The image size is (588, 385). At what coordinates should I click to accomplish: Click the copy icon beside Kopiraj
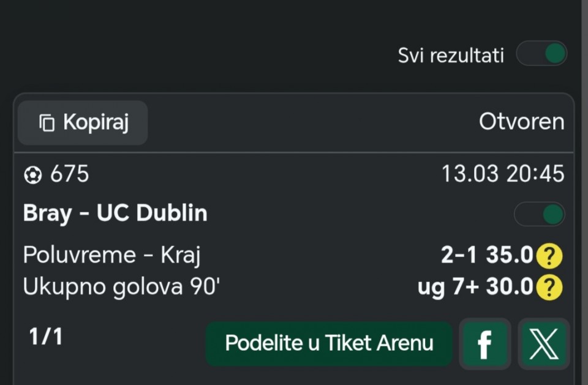coord(47,123)
